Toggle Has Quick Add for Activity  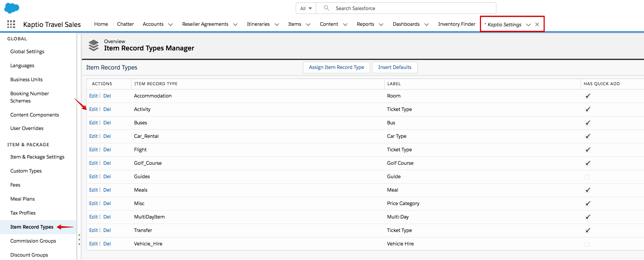(588, 110)
